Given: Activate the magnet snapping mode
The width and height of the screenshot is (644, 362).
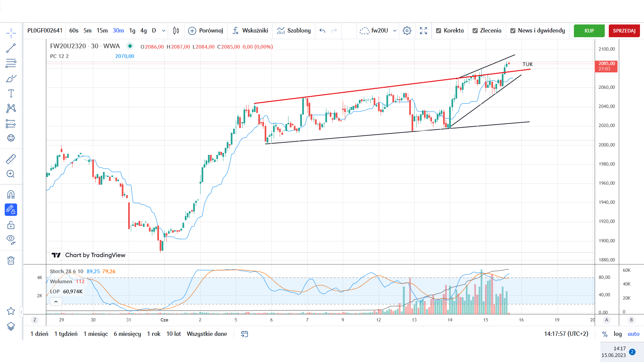Looking at the screenshot, I should [x=11, y=195].
